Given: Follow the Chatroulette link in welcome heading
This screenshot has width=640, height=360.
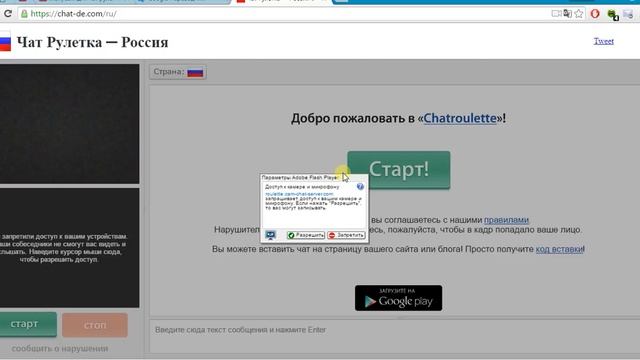Looking at the screenshot, I should tap(460, 118).
